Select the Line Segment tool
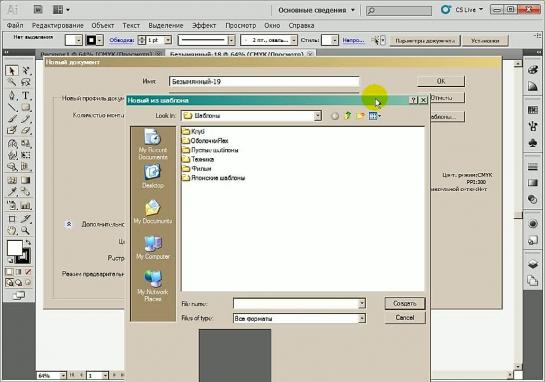 tap(12, 107)
